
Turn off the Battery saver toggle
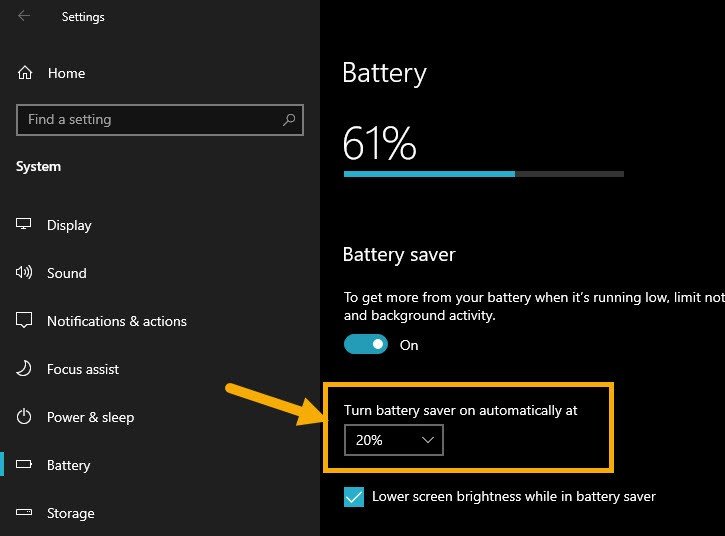pyautogui.click(x=366, y=345)
